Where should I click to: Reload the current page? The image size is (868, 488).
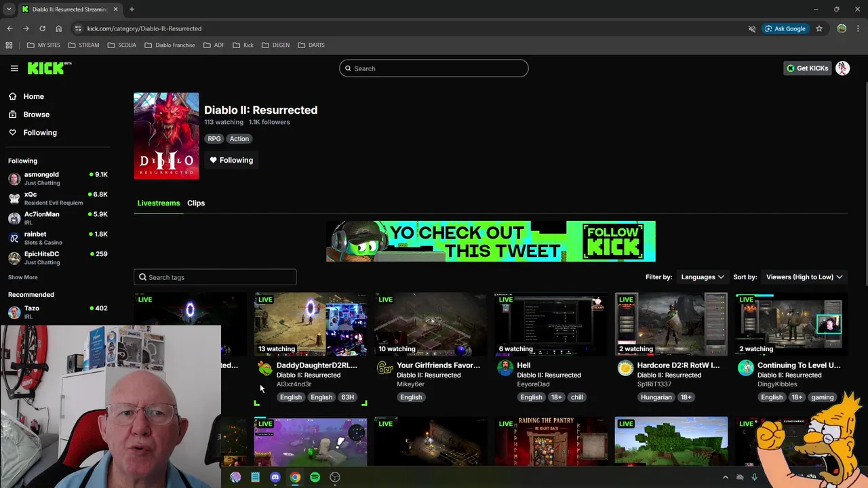tap(42, 28)
